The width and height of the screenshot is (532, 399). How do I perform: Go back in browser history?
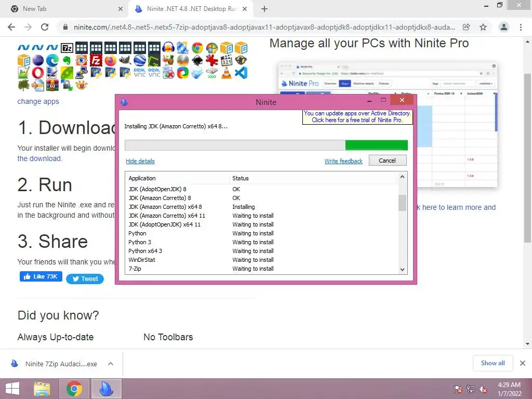click(11, 27)
